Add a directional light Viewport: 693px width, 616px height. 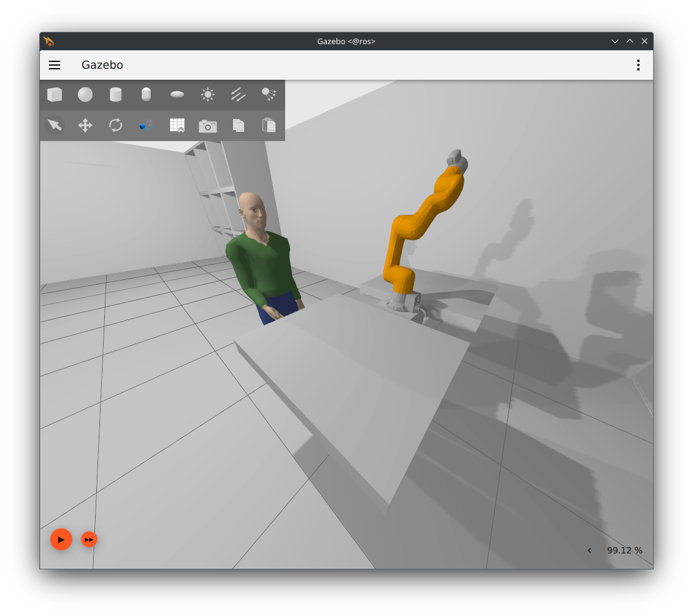[239, 94]
